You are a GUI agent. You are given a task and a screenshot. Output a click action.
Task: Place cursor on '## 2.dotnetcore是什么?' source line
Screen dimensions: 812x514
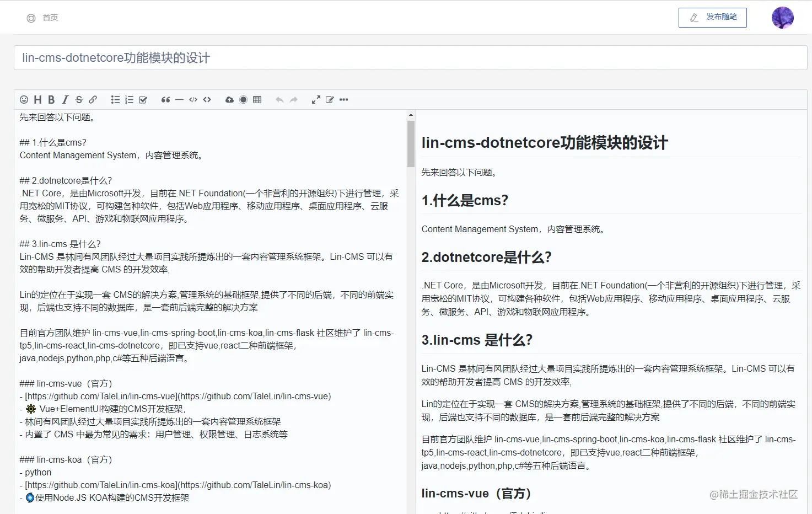pos(66,181)
